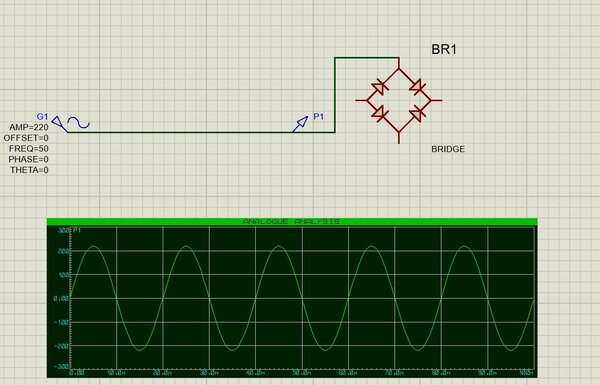The height and width of the screenshot is (385, 600).
Task: Click the PHASE=0 generator property
Action: pos(29,159)
